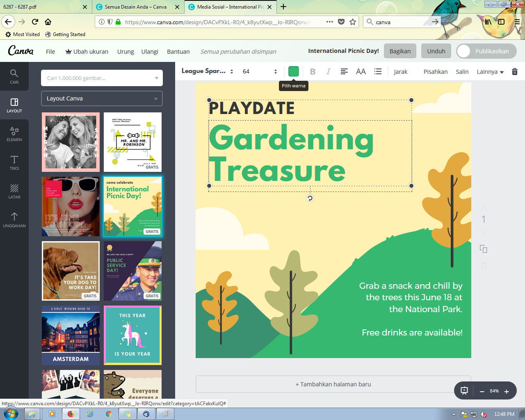
Task: Open the Layout Canva dropdown
Action: click(x=102, y=98)
